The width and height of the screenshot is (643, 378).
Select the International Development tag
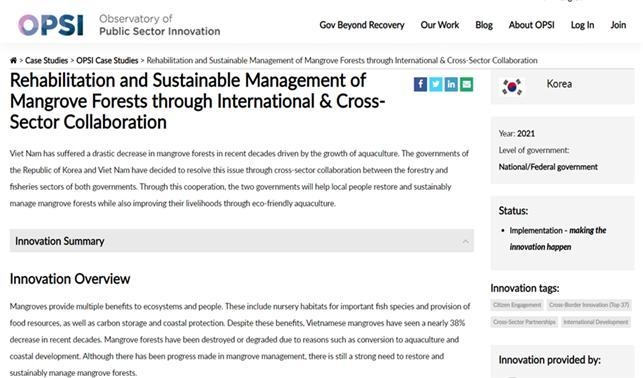pos(595,322)
